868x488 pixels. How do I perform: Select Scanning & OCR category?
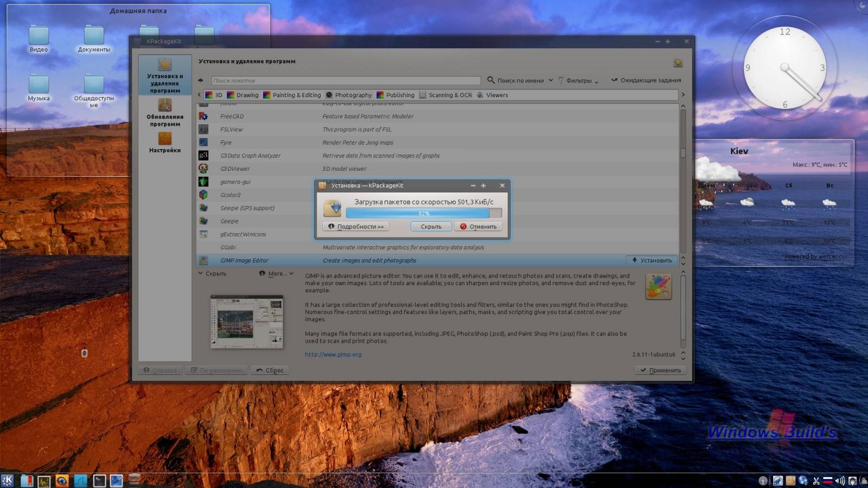point(445,95)
